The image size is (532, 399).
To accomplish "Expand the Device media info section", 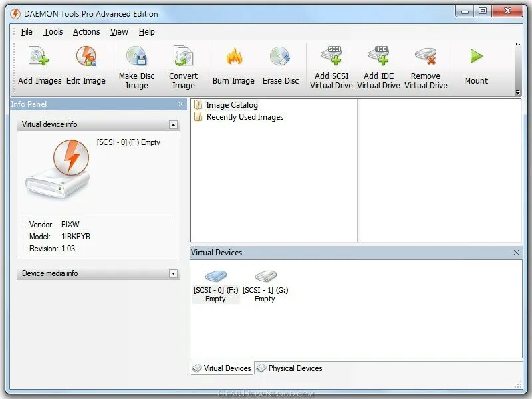I will 174,273.
